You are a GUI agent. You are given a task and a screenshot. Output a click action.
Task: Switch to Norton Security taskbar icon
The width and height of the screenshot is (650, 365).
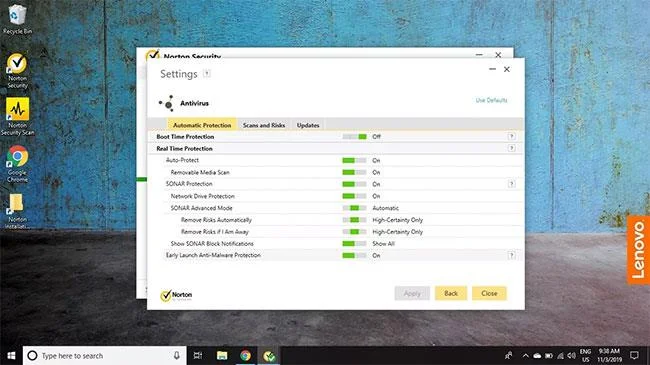click(x=269, y=355)
